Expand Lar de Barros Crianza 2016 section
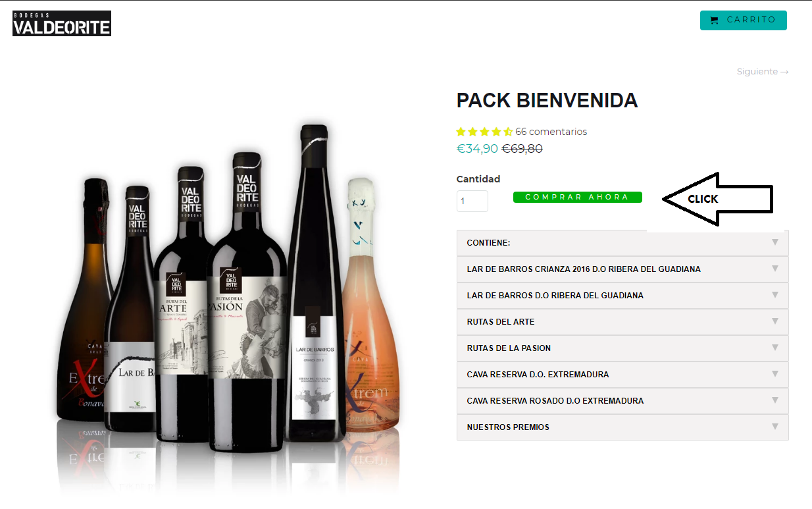The width and height of the screenshot is (812, 509). pos(622,269)
